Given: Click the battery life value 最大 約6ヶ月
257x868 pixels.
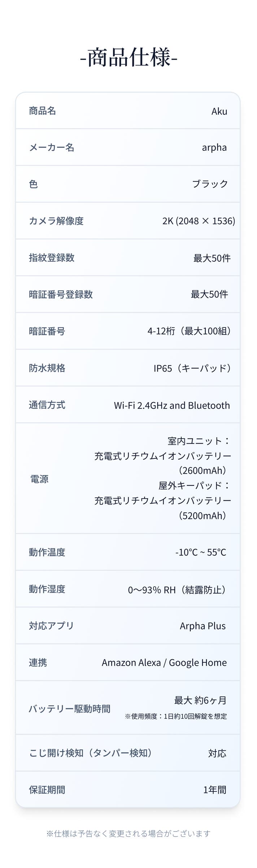Looking at the screenshot, I should (x=200, y=700).
